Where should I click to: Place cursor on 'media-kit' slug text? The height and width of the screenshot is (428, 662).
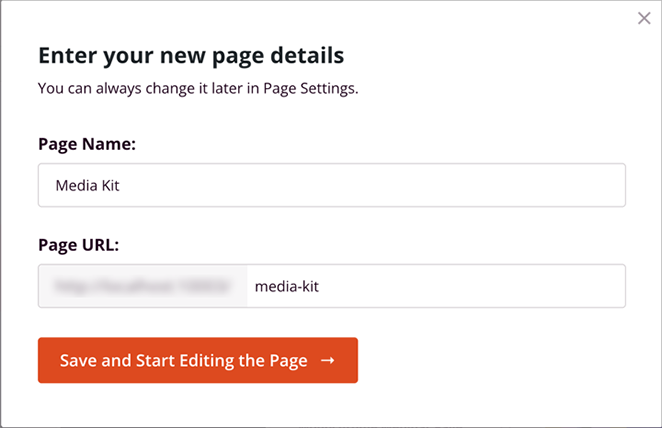pos(286,287)
